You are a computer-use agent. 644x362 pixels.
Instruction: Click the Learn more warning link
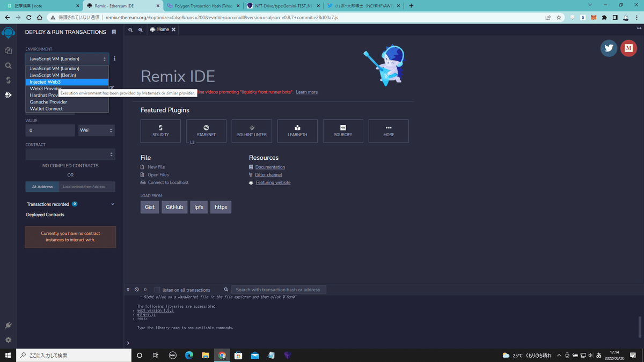(x=307, y=92)
